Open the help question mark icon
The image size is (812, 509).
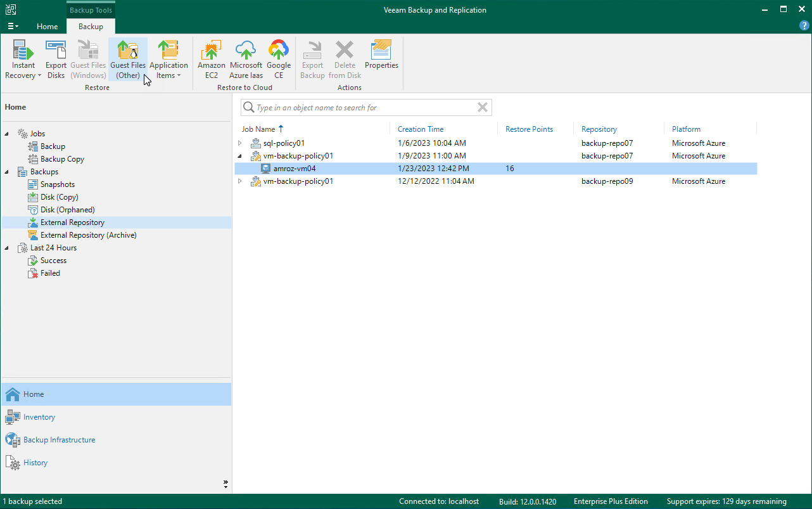coord(804,26)
